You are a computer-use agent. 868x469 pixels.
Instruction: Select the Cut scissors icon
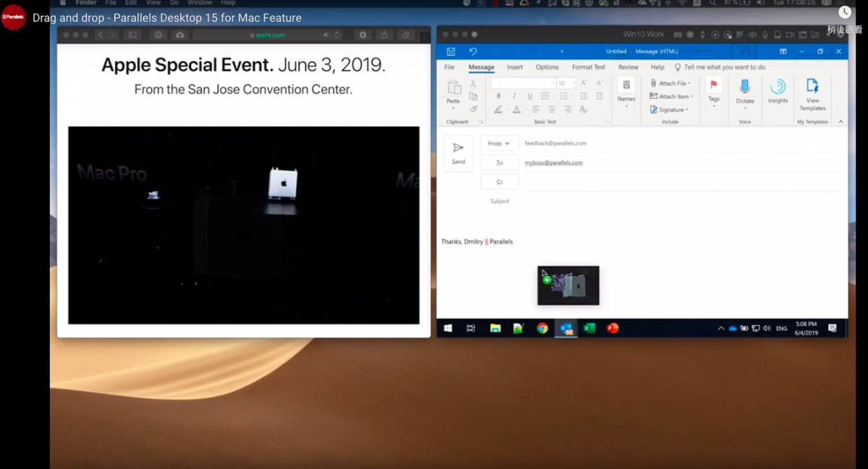473,84
